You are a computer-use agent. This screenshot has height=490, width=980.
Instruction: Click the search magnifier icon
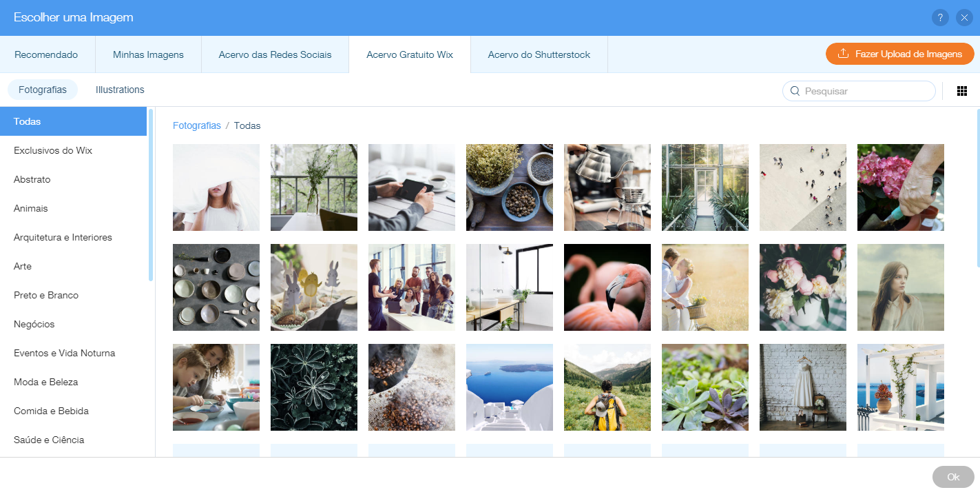[795, 91]
